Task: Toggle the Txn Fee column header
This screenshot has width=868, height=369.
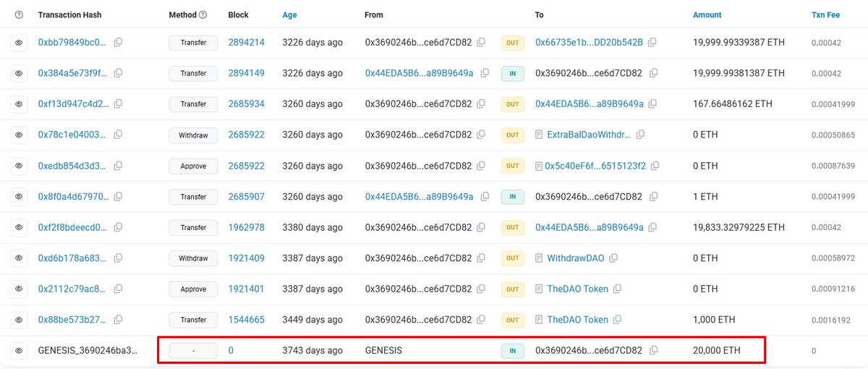Action: [x=825, y=14]
